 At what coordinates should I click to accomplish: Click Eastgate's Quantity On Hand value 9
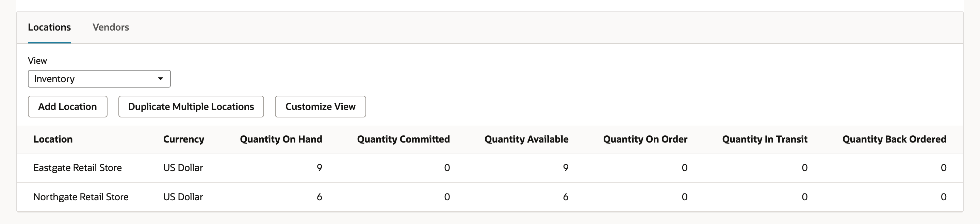click(x=320, y=168)
